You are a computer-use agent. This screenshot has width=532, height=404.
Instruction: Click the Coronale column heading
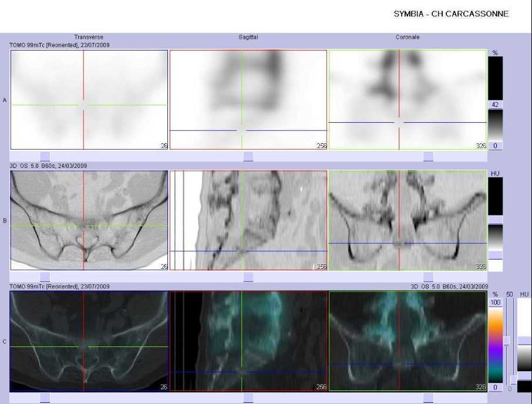tap(408, 37)
